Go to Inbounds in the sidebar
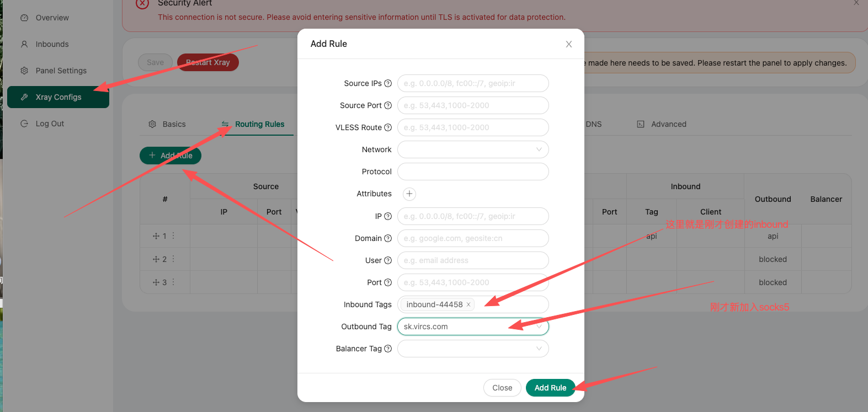The image size is (868, 412). (x=52, y=44)
